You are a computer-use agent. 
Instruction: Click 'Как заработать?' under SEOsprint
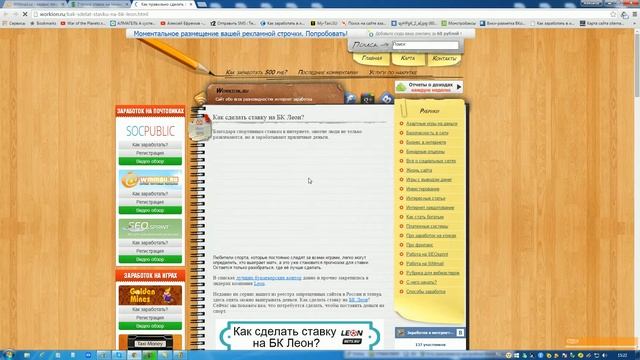[x=150, y=243]
